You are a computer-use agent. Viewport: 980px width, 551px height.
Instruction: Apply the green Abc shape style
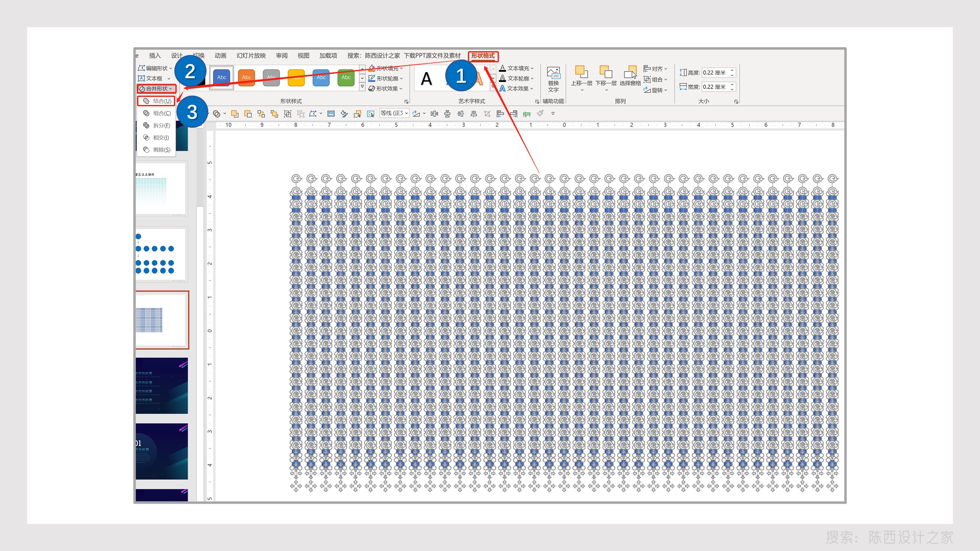click(x=346, y=78)
